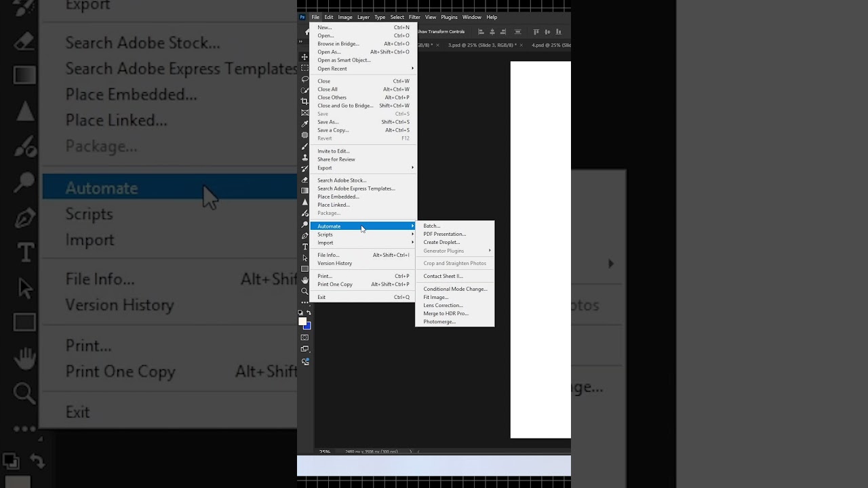Select the Crop tool
This screenshot has height=488, width=868.
coord(304,102)
